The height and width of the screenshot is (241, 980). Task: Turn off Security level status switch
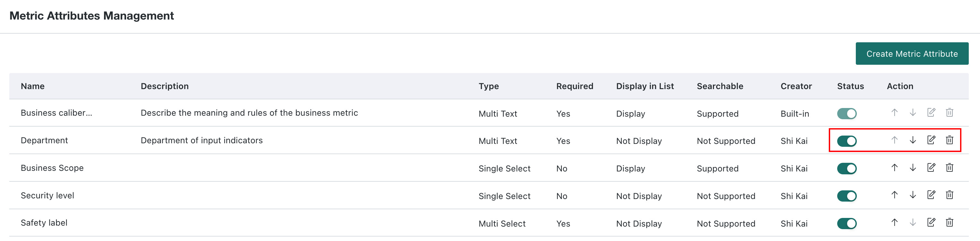[847, 196]
